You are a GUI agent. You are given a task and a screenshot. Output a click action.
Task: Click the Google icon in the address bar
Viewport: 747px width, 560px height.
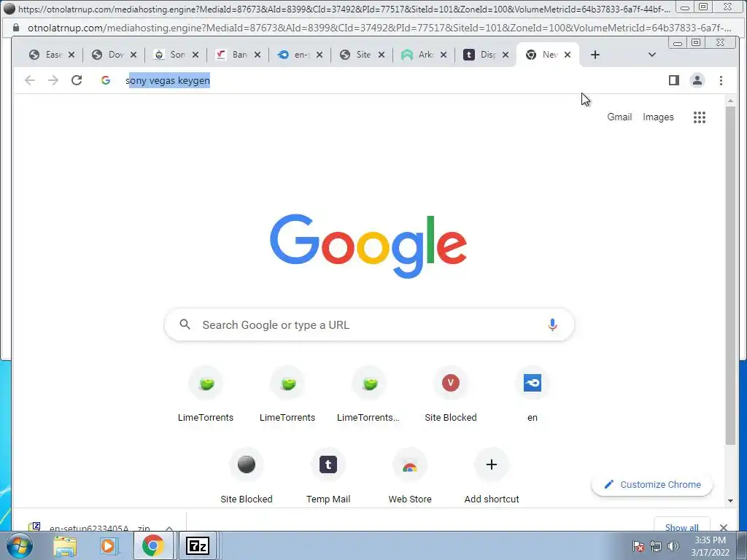pos(106,80)
